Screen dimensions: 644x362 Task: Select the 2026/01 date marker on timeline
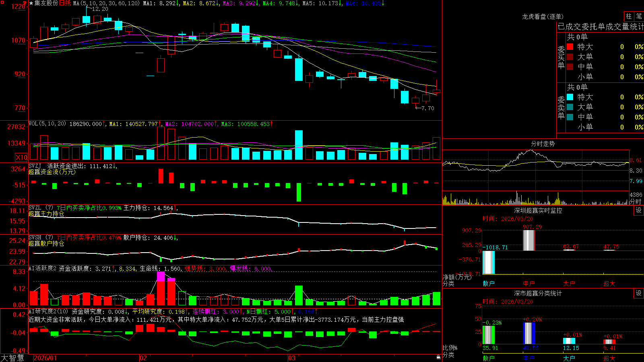pyautogui.click(x=45, y=358)
